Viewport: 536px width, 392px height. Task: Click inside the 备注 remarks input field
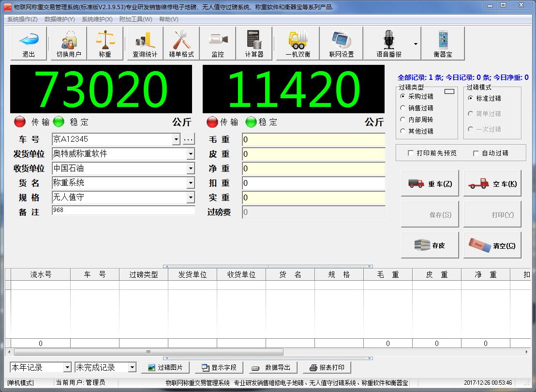click(x=121, y=211)
